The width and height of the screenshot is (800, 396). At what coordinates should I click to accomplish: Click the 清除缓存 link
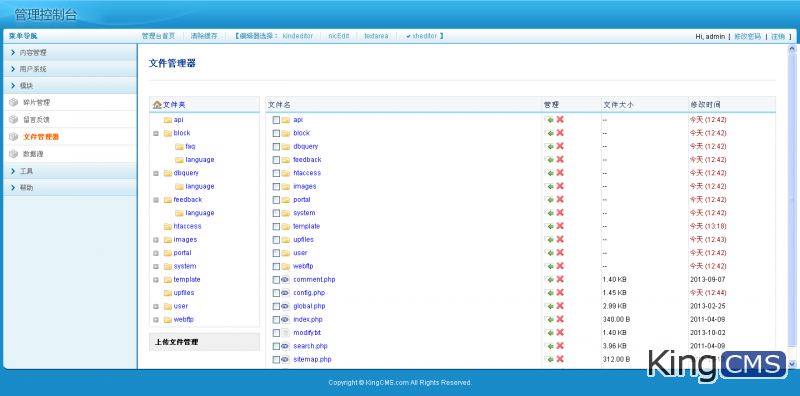(x=204, y=36)
